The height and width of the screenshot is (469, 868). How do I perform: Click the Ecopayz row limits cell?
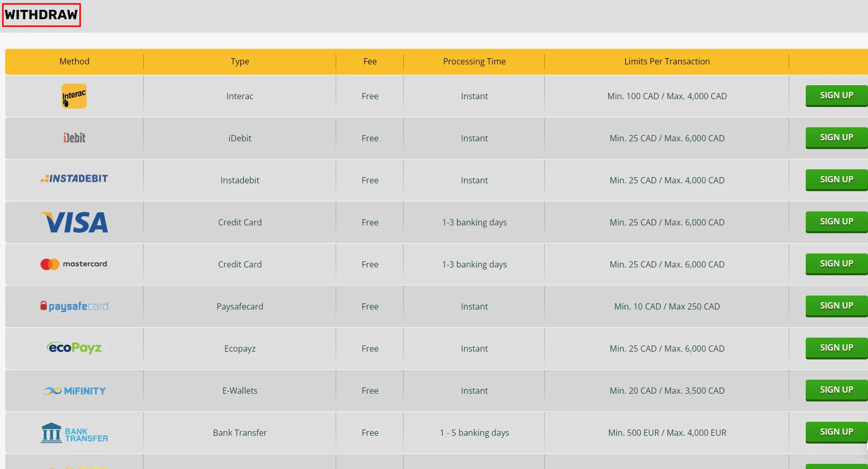coord(667,349)
